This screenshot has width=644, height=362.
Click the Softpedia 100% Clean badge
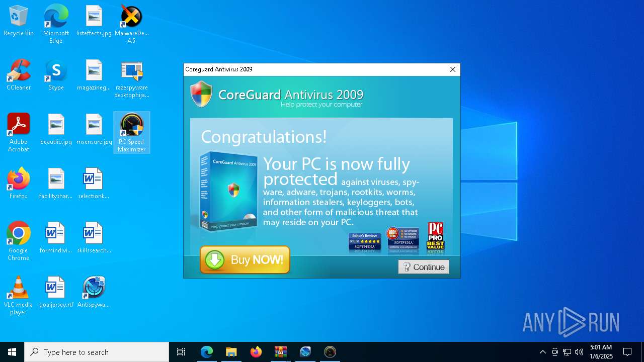tap(403, 239)
